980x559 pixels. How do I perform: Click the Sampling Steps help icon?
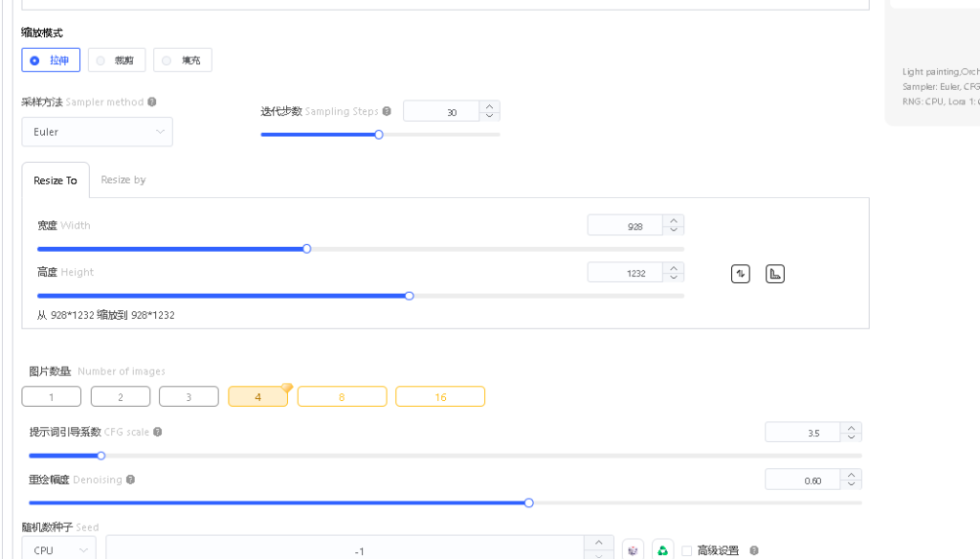387,111
